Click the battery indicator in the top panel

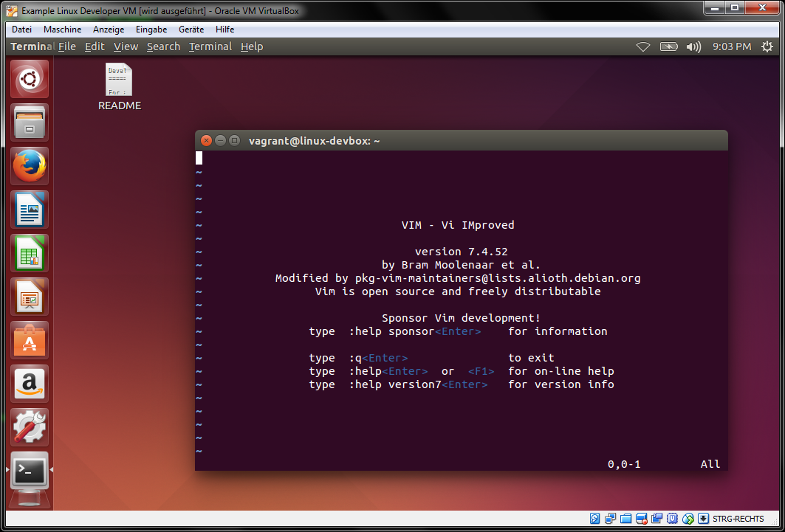coord(668,46)
